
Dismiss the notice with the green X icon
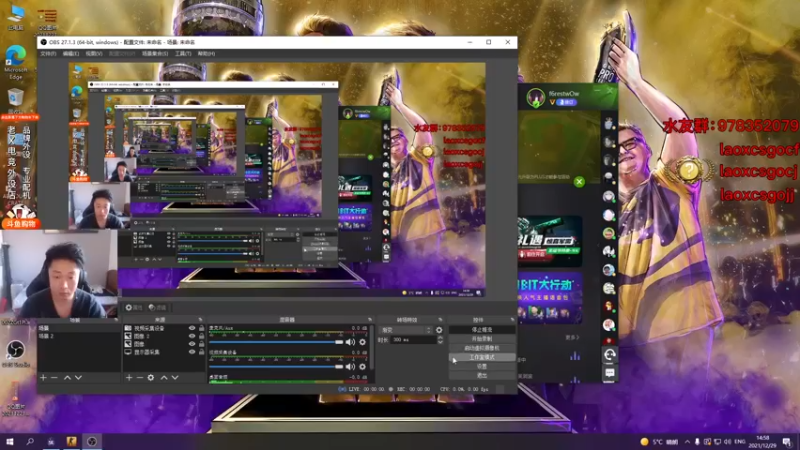[579, 182]
